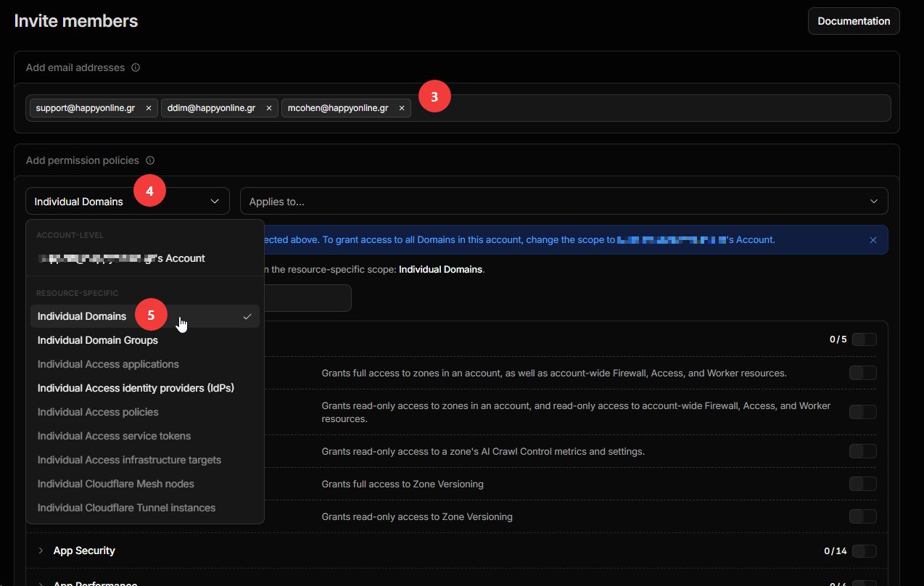Select Individual Domains in the scope list
This screenshot has width=924, height=586.
(145, 316)
